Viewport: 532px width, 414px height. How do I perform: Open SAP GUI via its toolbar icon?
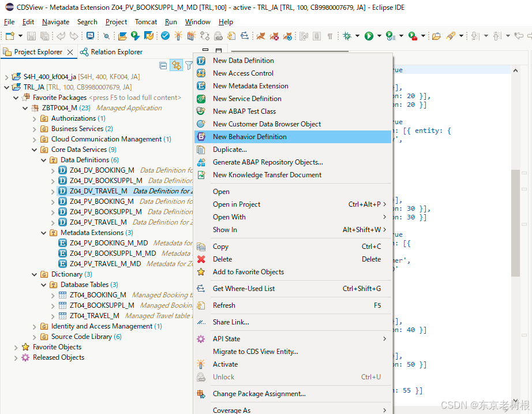(x=90, y=36)
